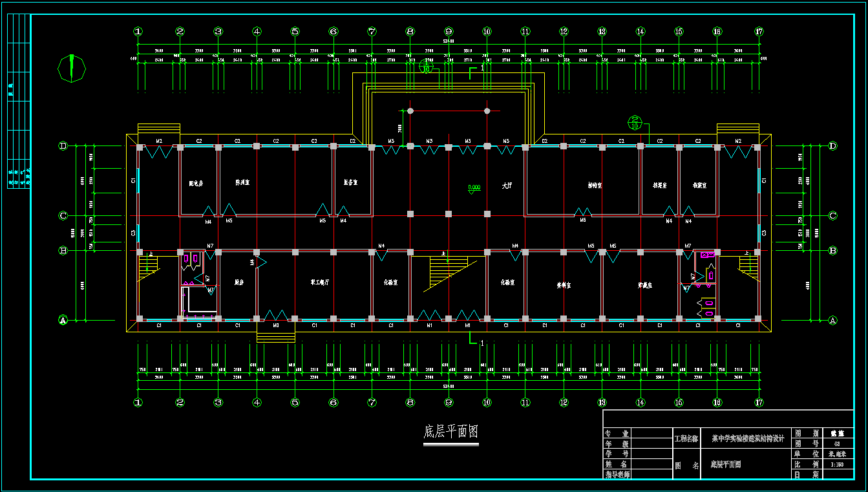Click the 接待室 room label
The width and height of the screenshot is (868, 492).
coord(595,185)
